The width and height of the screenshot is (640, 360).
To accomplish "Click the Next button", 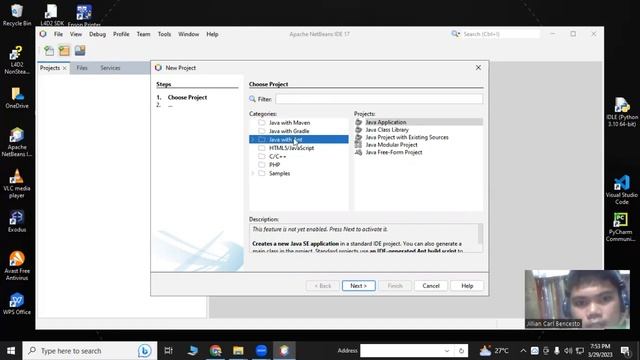I will click(358, 286).
